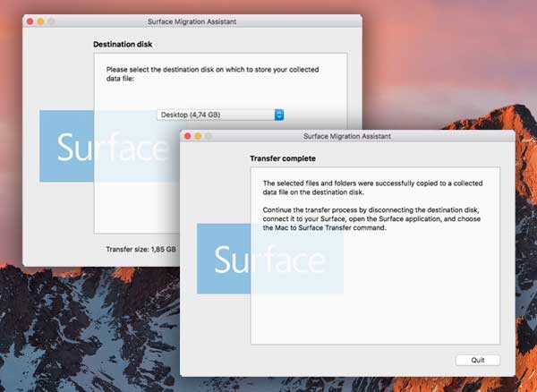Click the Surface logo in front window
The height and width of the screenshot is (392, 537).
(270, 259)
